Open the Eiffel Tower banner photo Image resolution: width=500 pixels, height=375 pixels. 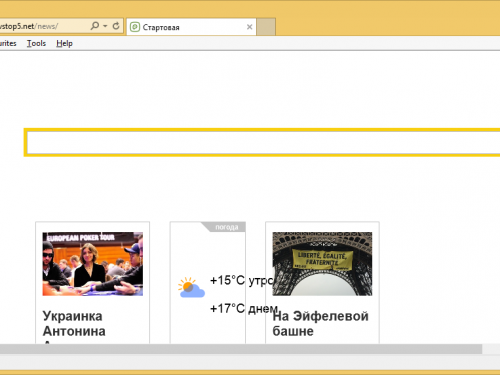tap(322, 264)
